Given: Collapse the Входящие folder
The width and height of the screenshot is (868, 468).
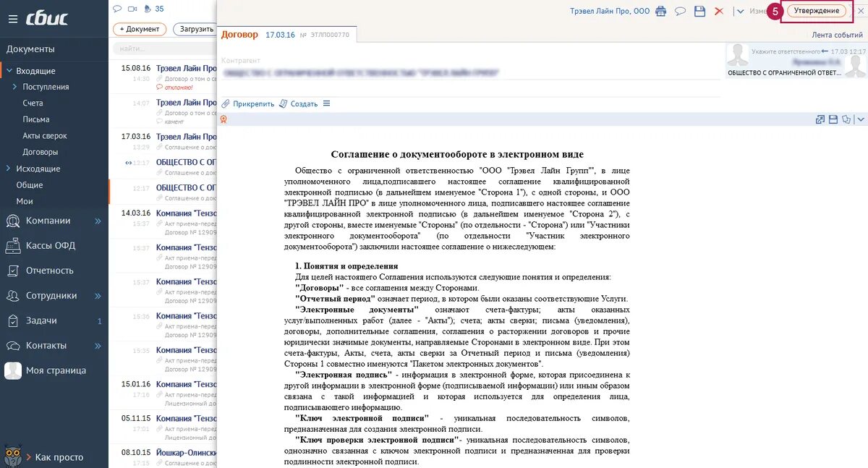Looking at the screenshot, I should 9,71.
